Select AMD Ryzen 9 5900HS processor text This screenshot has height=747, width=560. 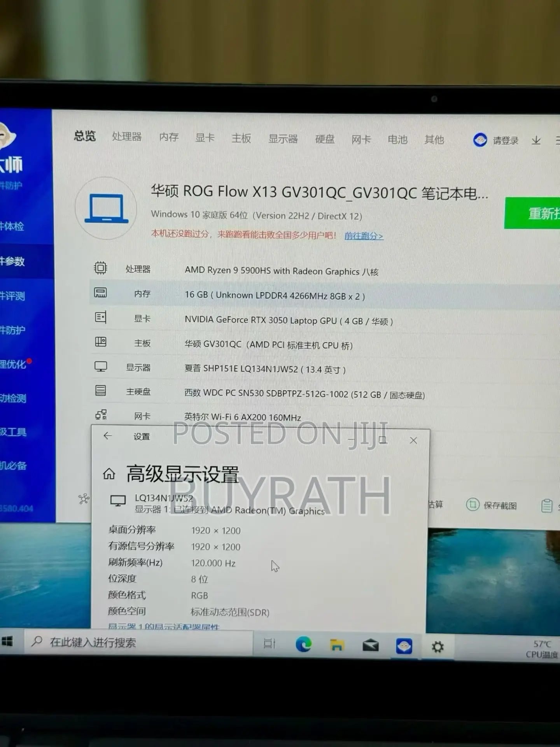[x=282, y=271]
